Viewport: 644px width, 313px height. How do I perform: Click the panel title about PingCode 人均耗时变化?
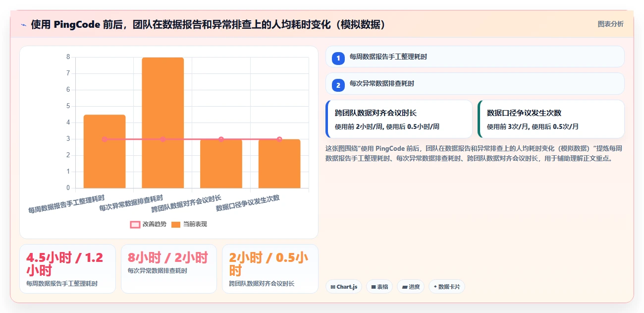tap(208, 24)
